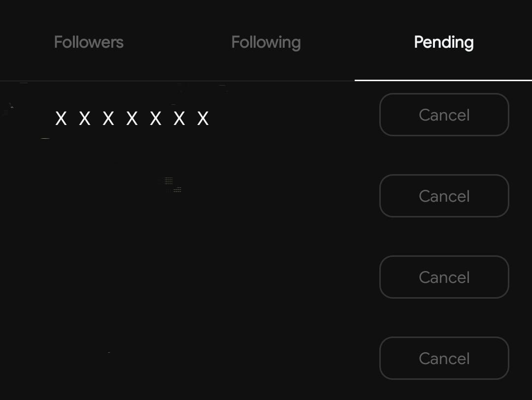Viewport: 532px width, 400px height.
Task: Tap Cancel beside the XXXXXXX entry
Action: pos(444,115)
